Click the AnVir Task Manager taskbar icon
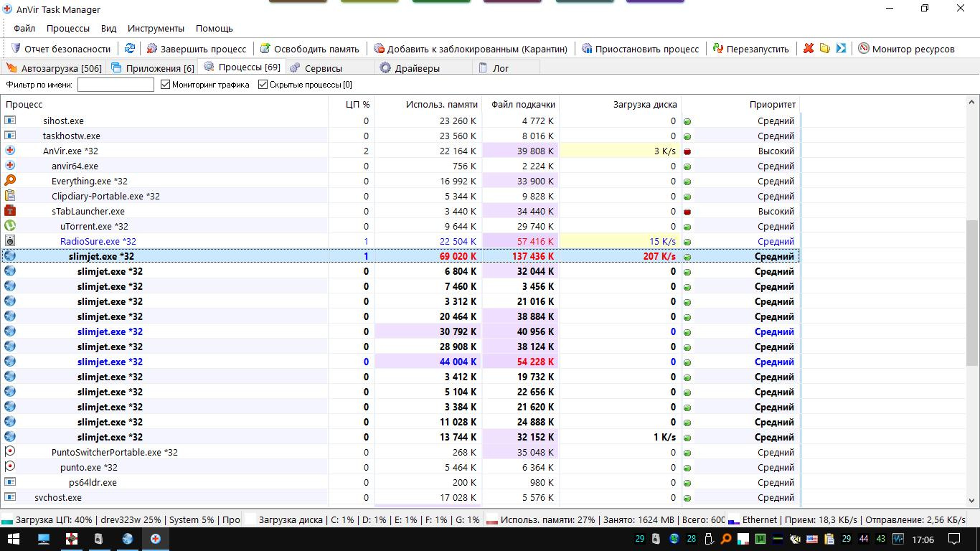The height and width of the screenshot is (551, 980). point(155,539)
